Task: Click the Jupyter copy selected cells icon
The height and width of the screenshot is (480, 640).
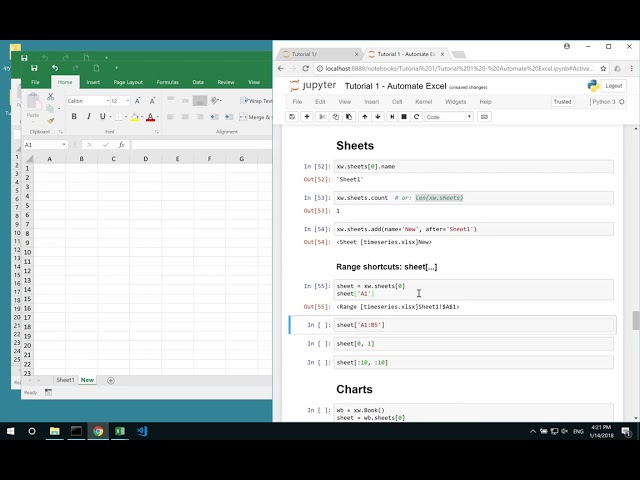Action: tap(336, 117)
